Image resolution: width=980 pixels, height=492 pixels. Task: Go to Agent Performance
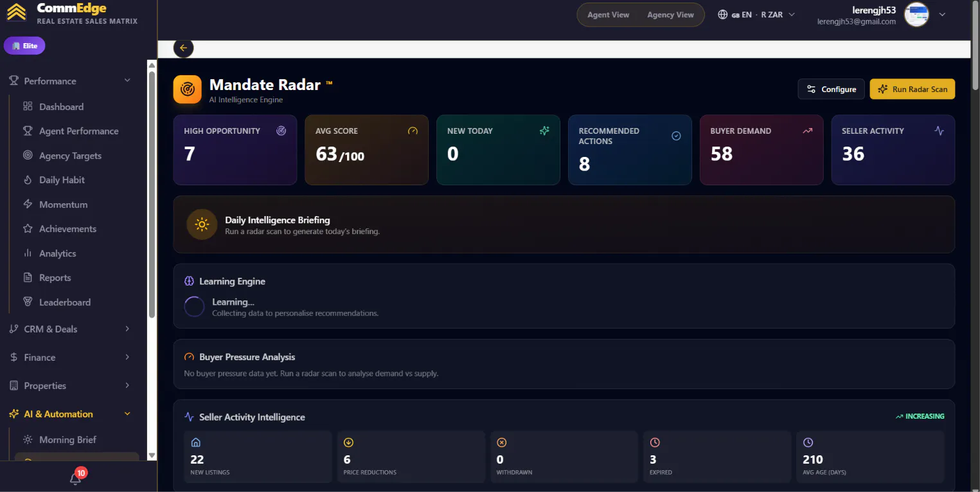coord(77,131)
